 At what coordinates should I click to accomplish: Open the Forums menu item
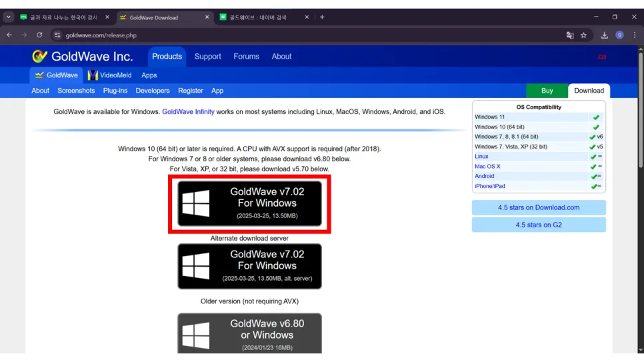(247, 57)
